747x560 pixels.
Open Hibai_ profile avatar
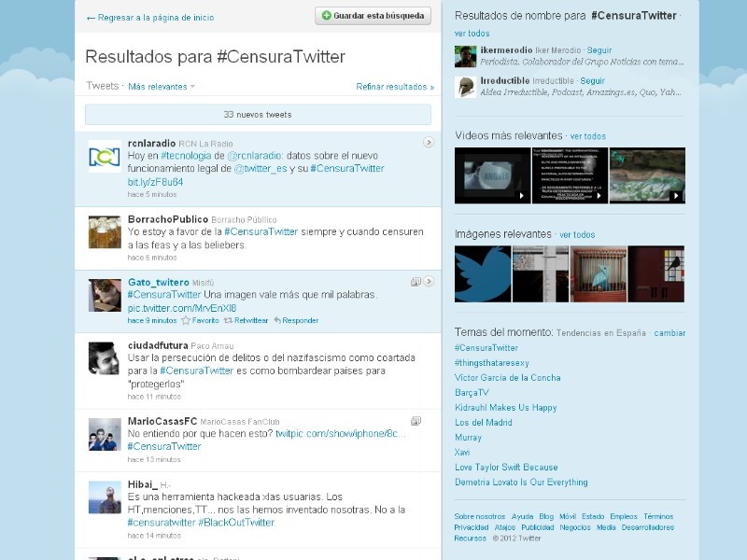pos(105,497)
